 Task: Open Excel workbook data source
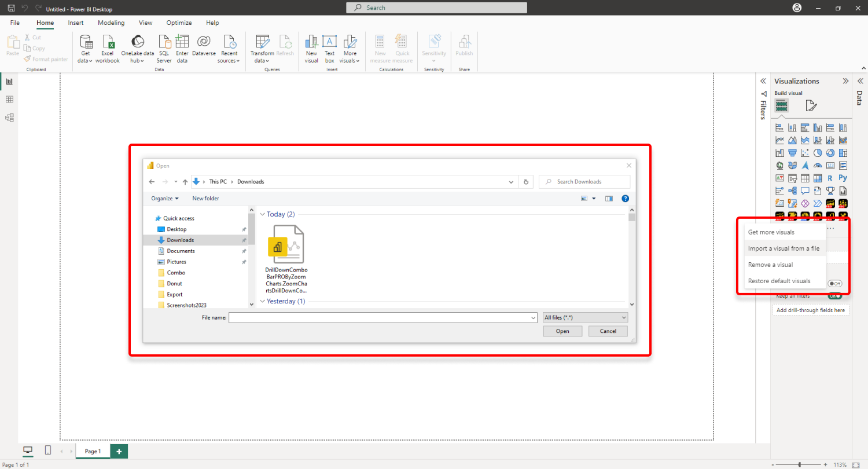point(108,49)
